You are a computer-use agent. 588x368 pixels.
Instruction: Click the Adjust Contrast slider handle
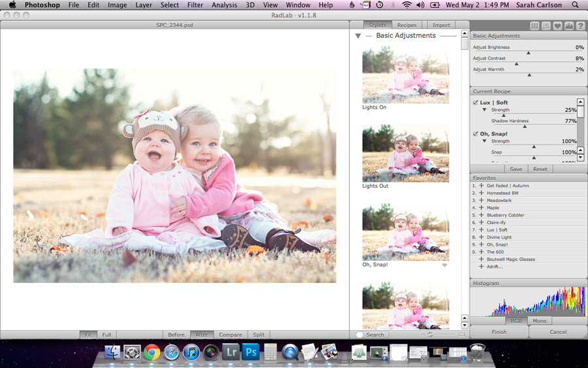[x=516, y=64]
